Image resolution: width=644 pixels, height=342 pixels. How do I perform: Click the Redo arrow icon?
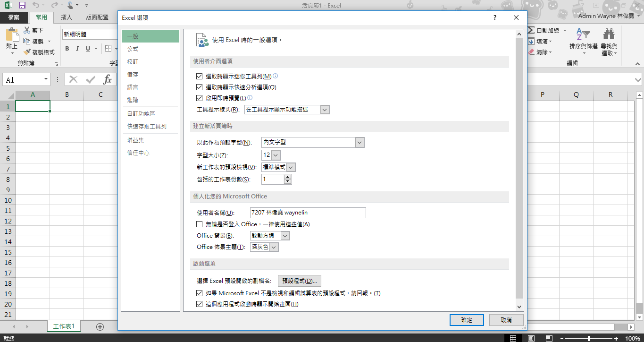pos(54,6)
